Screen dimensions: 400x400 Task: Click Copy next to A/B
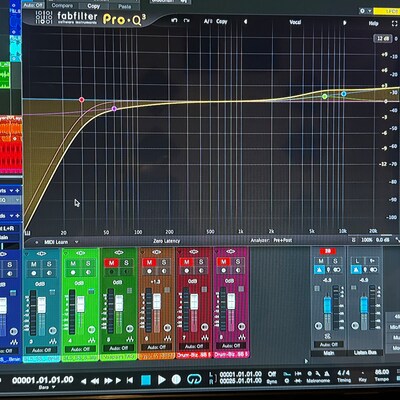[221, 22]
